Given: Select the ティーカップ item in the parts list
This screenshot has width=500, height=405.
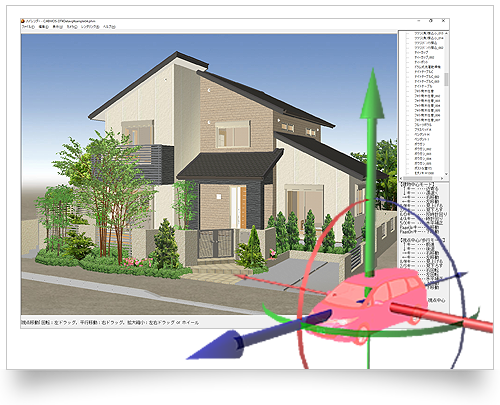Looking at the screenshot, I should pyautogui.click(x=421, y=52).
